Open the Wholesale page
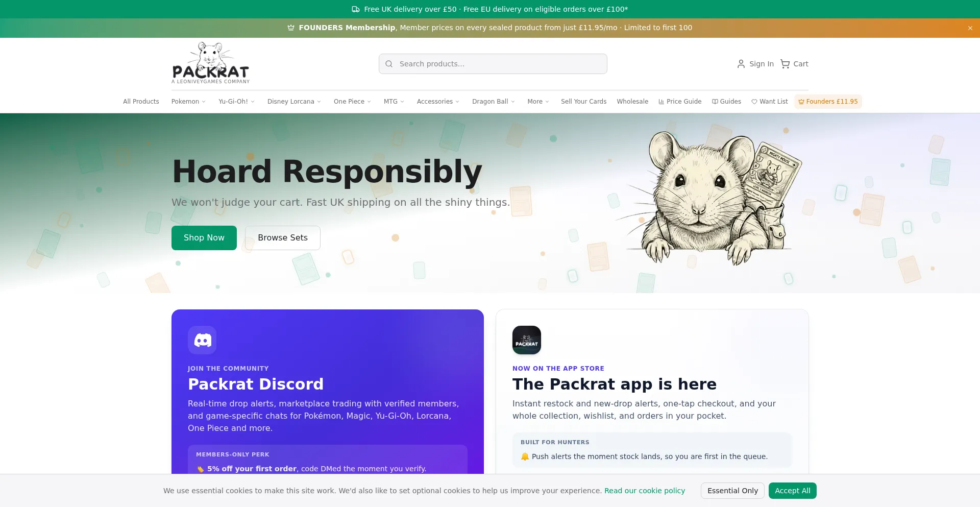 (632, 102)
